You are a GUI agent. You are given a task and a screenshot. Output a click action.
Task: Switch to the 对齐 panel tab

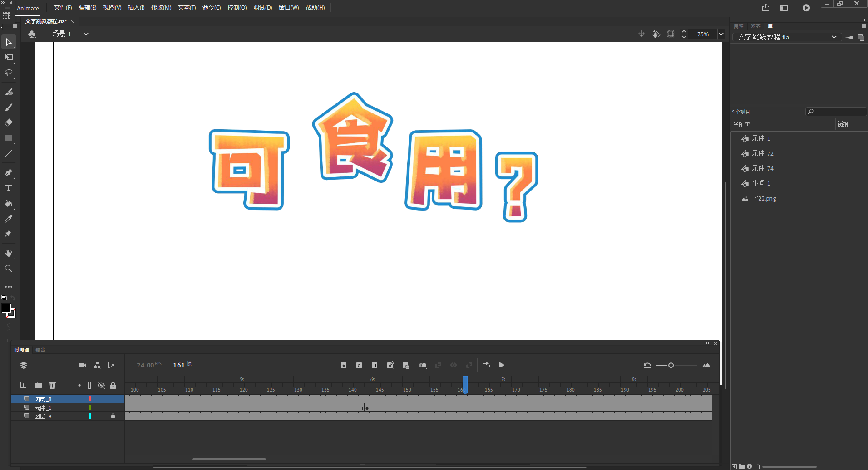point(755,26)
